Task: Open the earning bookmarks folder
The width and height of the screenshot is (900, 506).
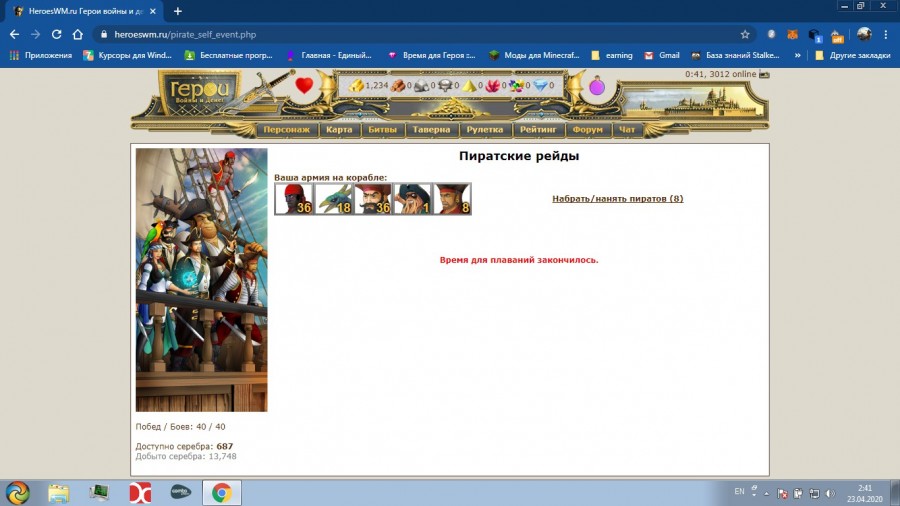Action: (x=612, y=55)
